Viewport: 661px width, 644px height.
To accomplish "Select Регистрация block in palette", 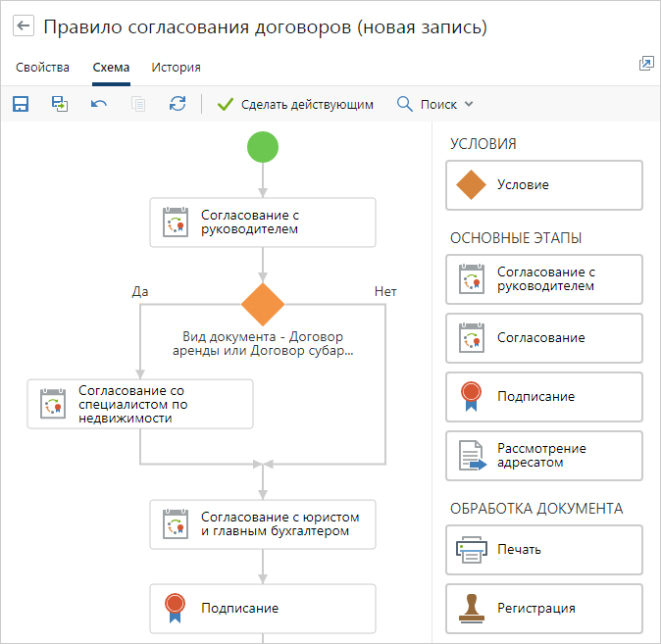I will (x=544, y=609).
